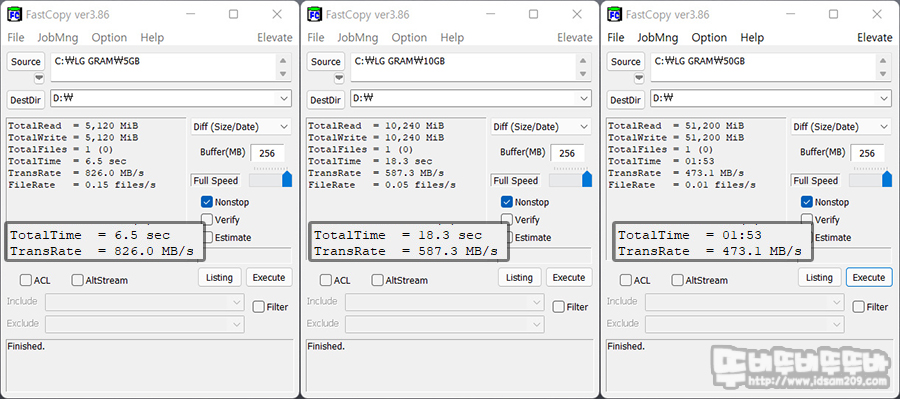Open the source history arrow below Source in the 5GB window

[39, 78]
